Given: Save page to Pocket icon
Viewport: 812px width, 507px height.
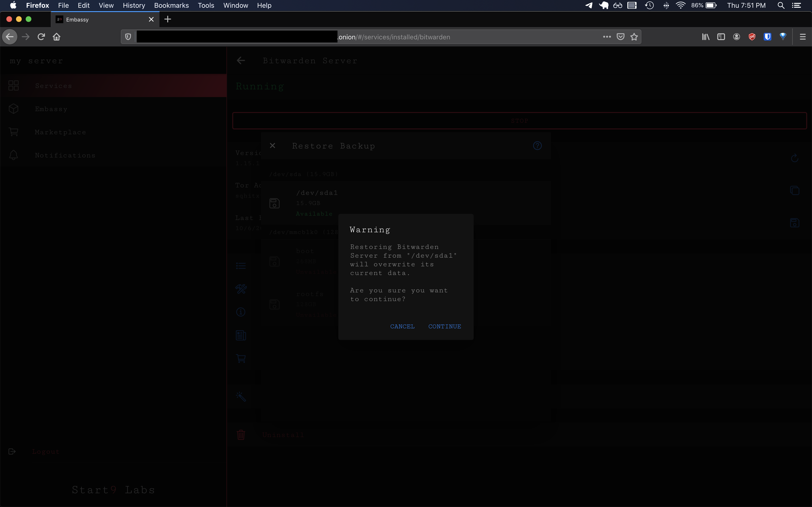Looking at the screenshot, I should 620,37.
